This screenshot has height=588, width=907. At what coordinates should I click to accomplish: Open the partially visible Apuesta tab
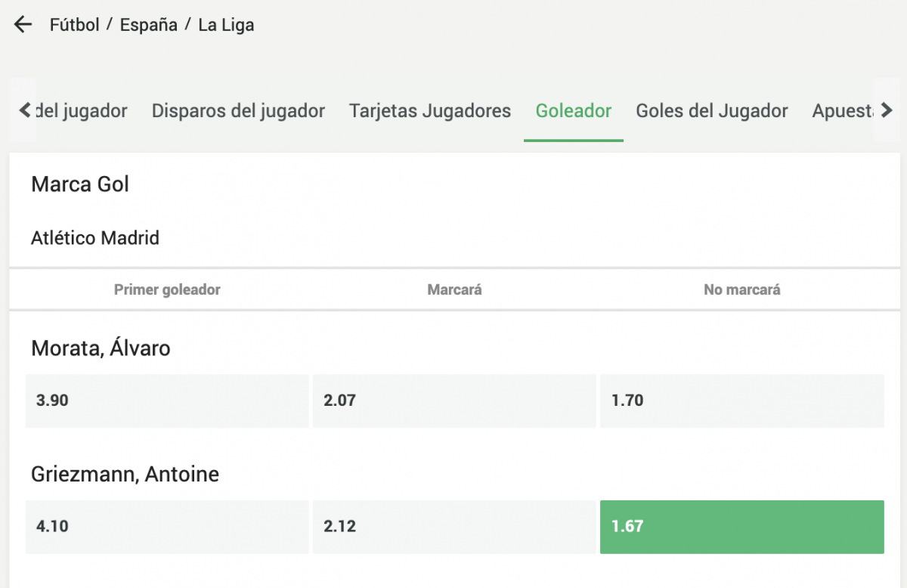pyautogui.click(x=841, y=111)
